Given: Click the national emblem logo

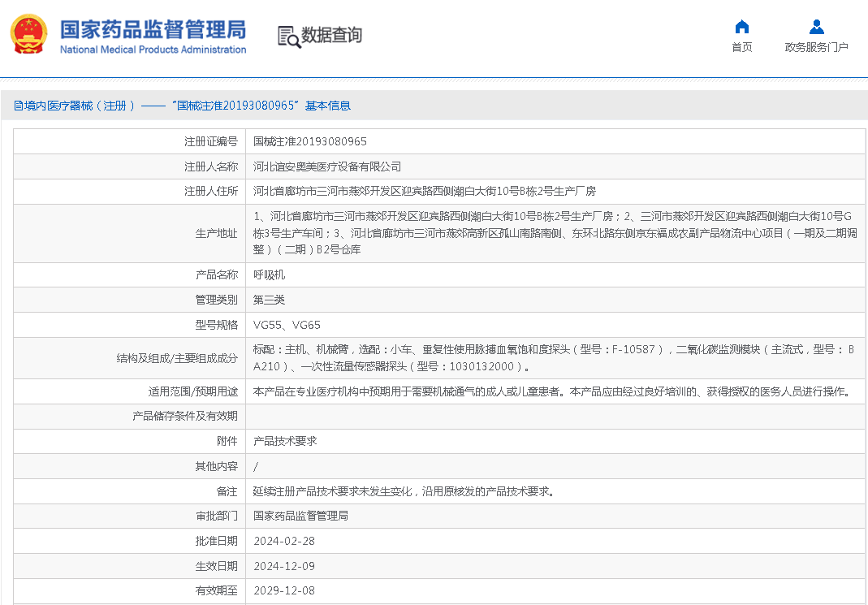Looking at the screenshot, I should 29,34.
